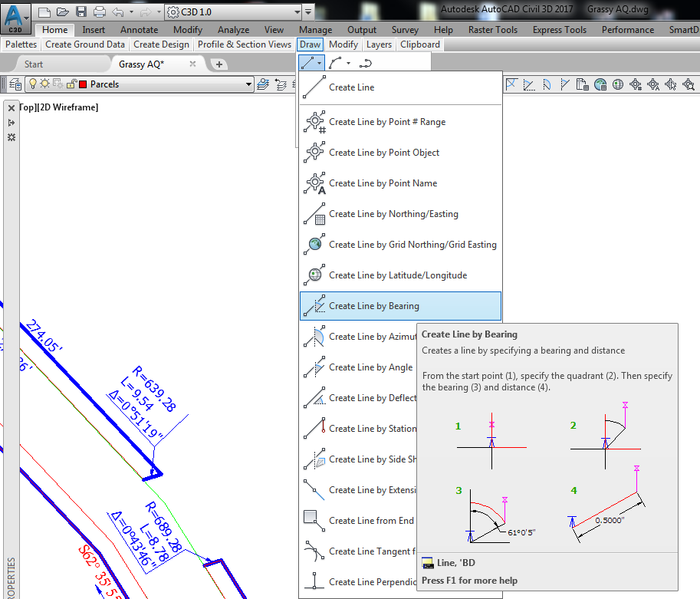Undo the last action via the arrow icon

[x=117, y=10]
